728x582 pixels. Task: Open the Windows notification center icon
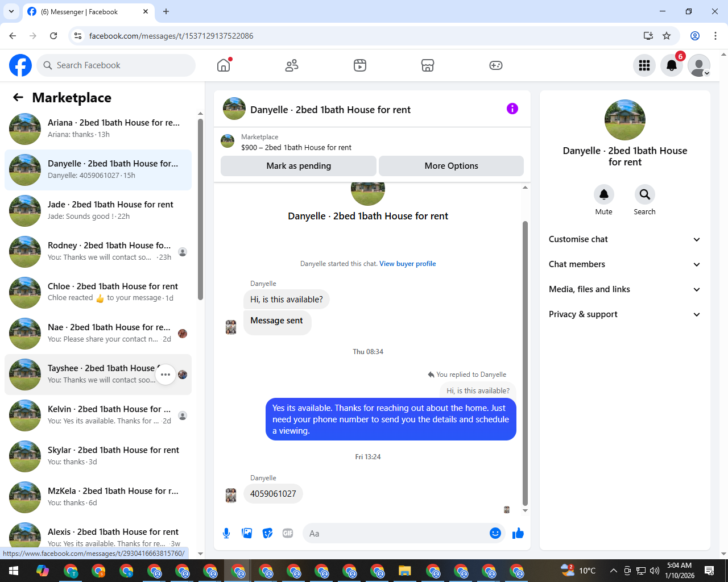click(x=709, y=571)
